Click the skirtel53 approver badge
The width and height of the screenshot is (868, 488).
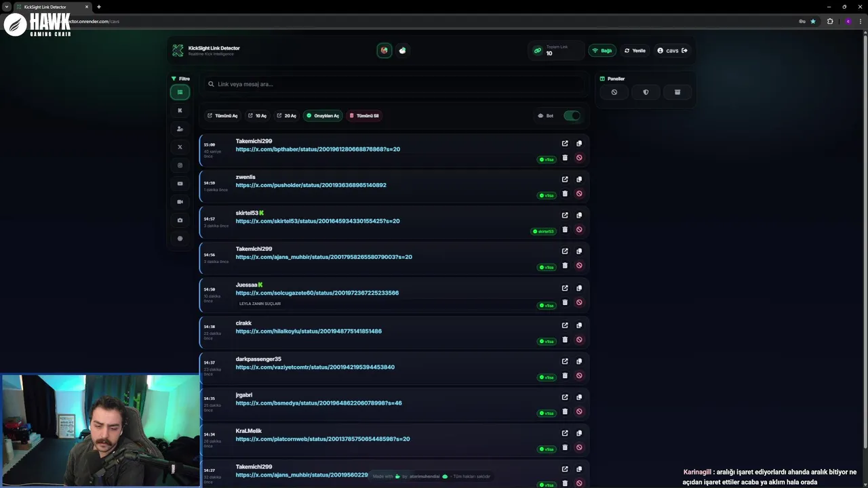tap(543, 231)
